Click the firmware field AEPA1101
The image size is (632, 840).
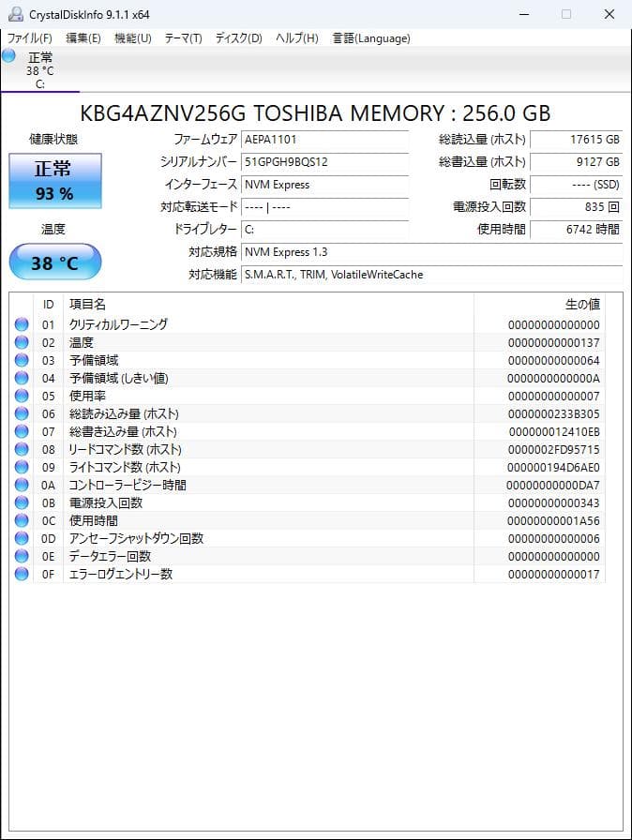point(324,140)
